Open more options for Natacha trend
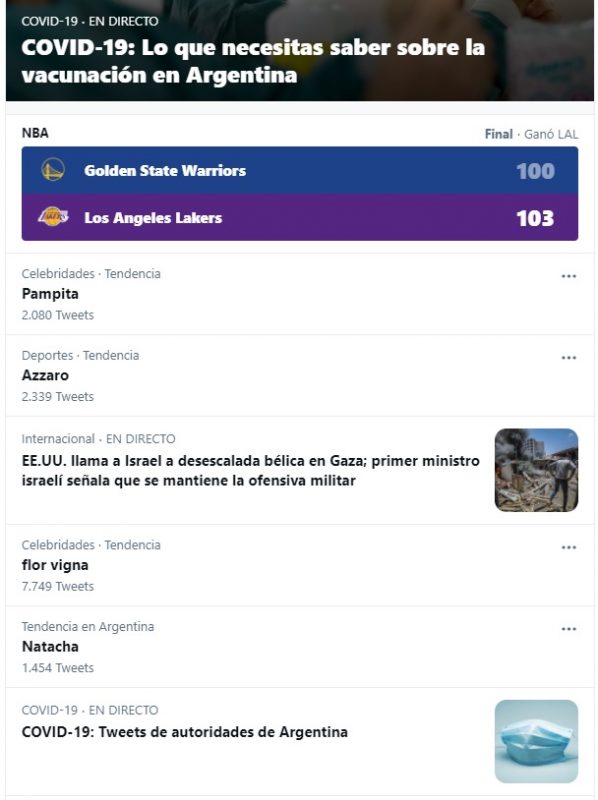598x800 pixels. coord(568,629)
